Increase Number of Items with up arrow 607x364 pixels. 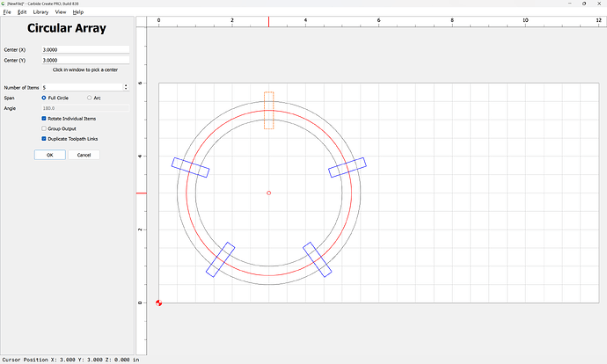click(127, 85)
